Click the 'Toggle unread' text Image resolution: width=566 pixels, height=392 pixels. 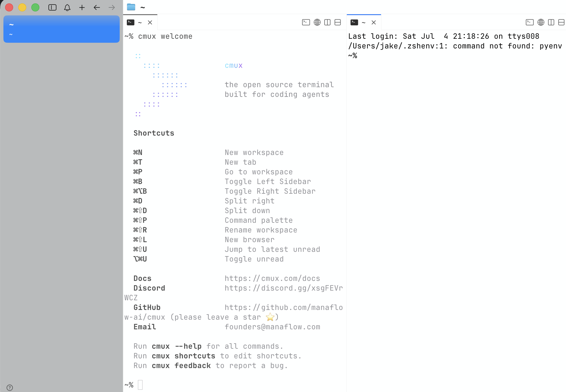[254, 259]
